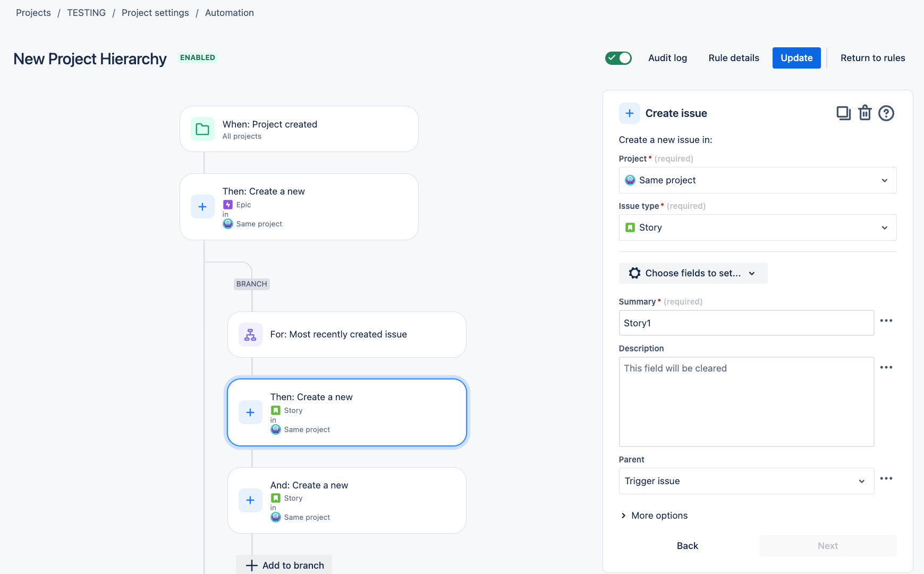The width and height of the screenshot is (924, 574).
Task: Switch to Rule details
Action: pyautogui.click(x=733, y=57)
